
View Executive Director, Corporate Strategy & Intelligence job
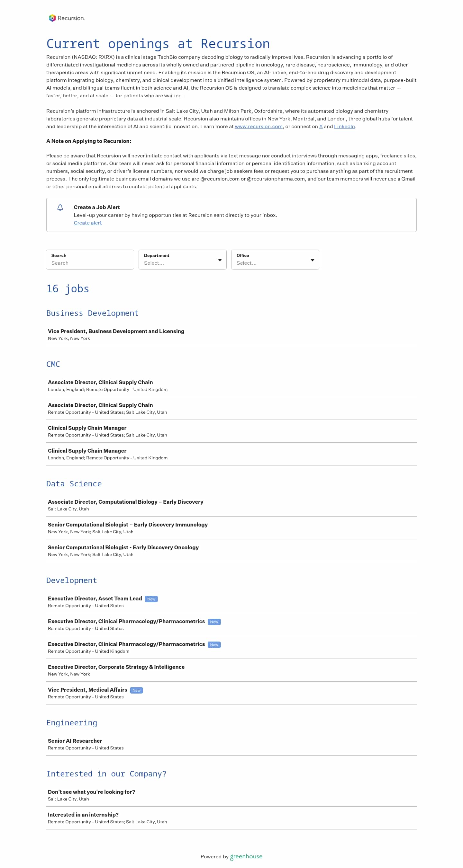pyautogui.click(x=231, y=670)
